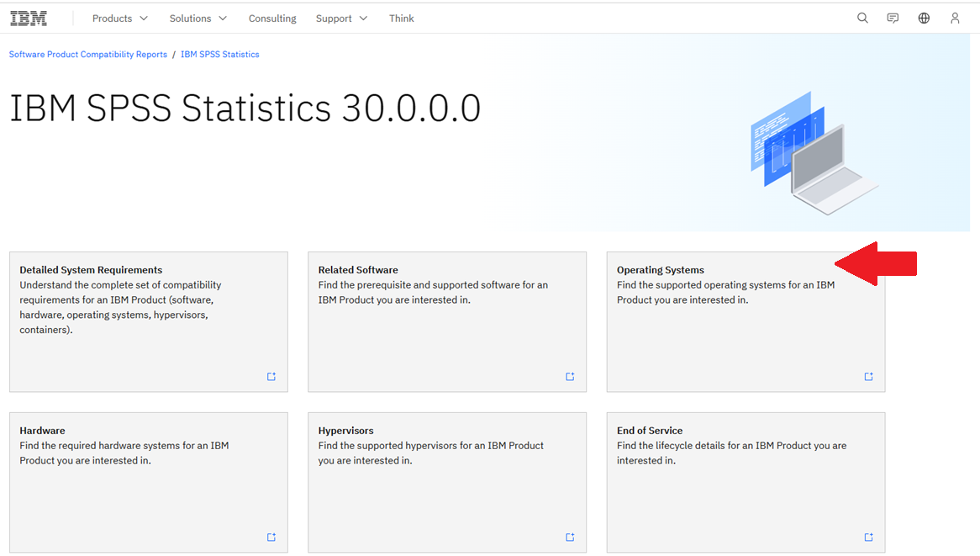Open the chat bubble icon in header
The width and height of the screenshot is (980, 556).
click(893, 19)
